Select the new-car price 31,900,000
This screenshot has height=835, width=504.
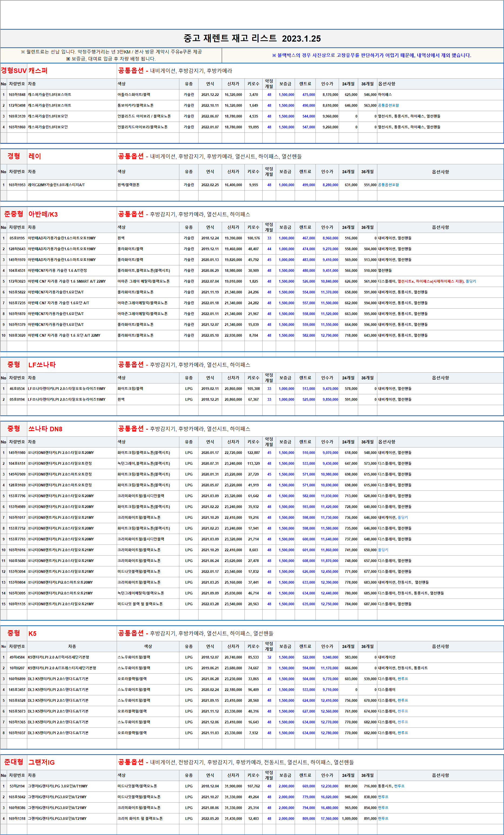coord(233,786)
